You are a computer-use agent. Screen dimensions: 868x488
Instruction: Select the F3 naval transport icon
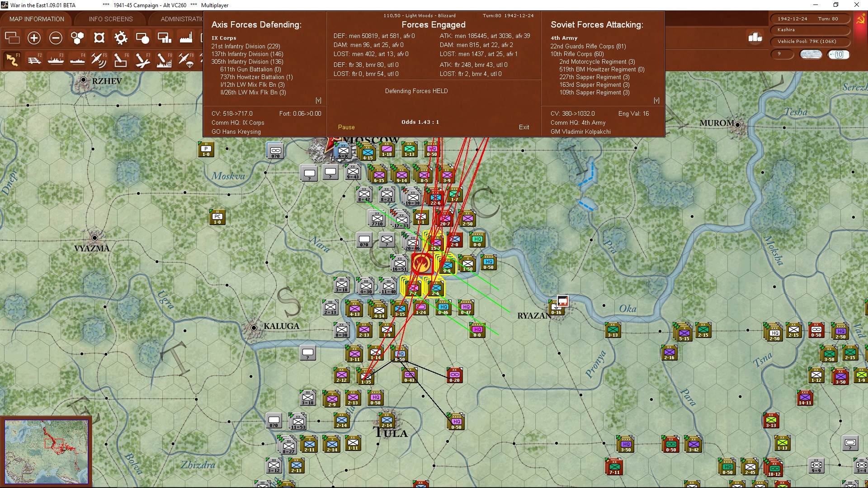56,60
